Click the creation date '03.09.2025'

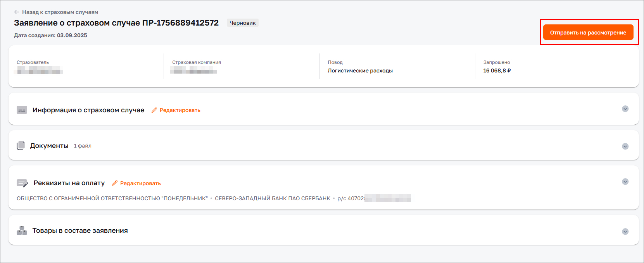click(72, 35)
